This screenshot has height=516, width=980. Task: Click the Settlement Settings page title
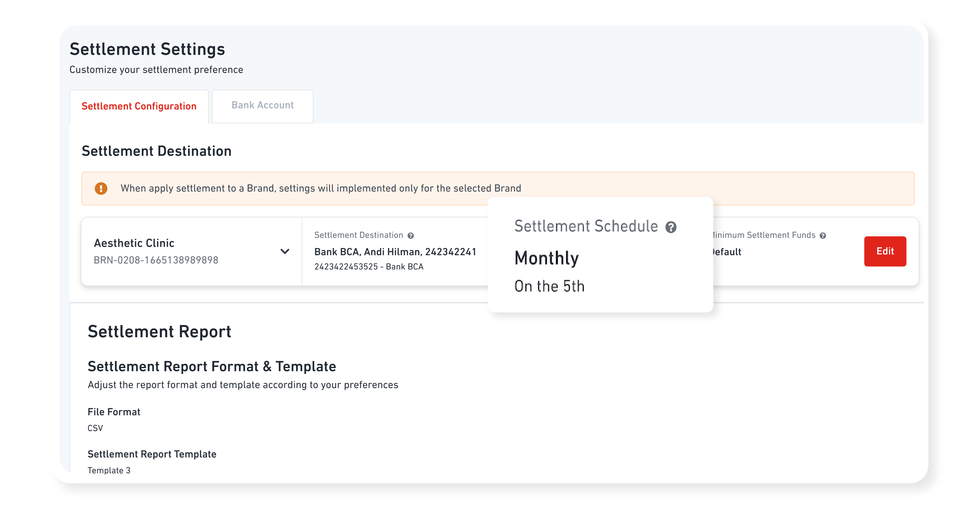click(147, 49)
